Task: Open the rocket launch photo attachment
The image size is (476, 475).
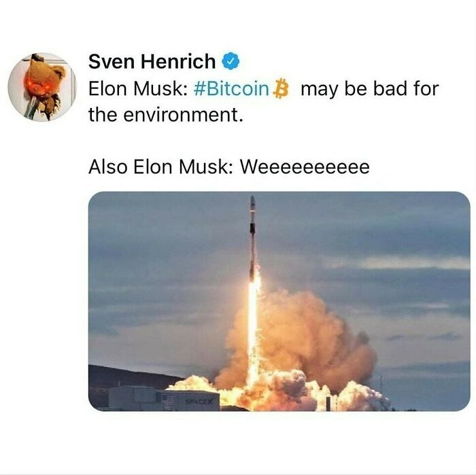Action: [x=279, y=301]
